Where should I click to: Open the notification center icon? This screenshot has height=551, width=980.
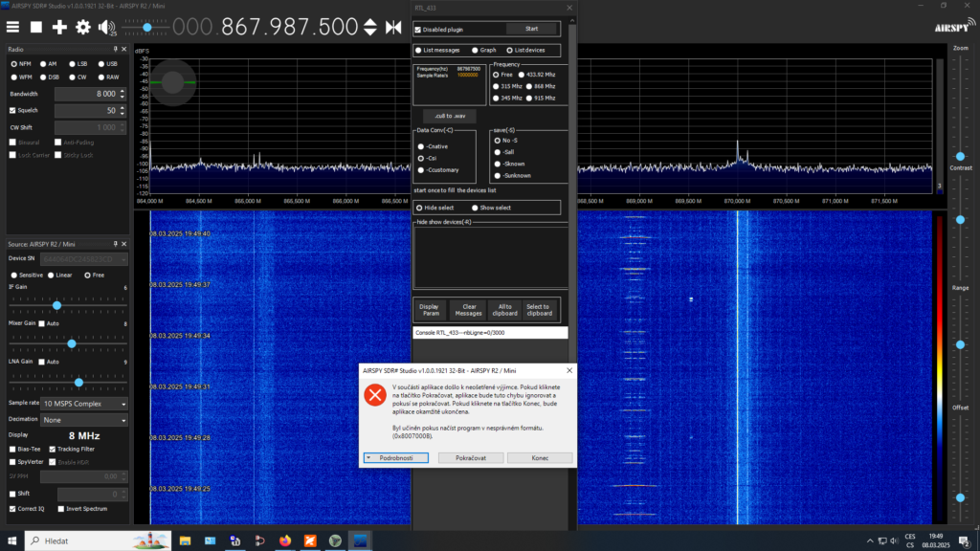point(965,541)
